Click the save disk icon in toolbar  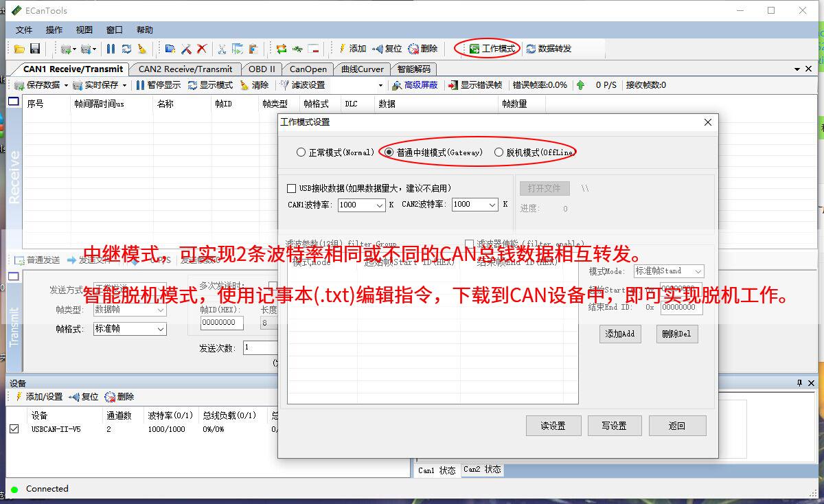34,49
